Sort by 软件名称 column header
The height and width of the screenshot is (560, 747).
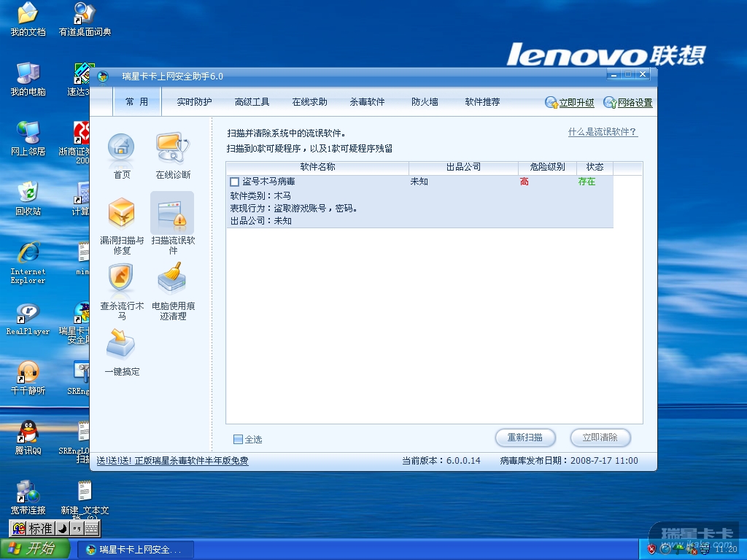[317, 167]
